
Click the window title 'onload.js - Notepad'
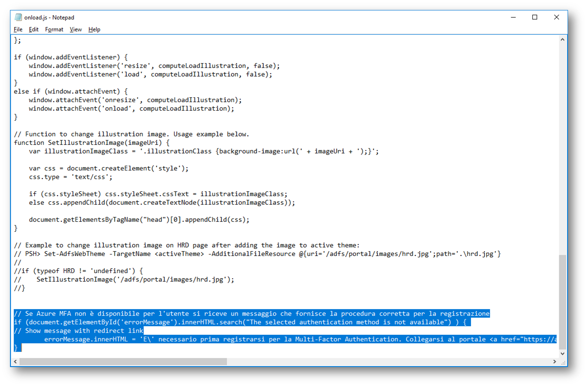(x=49, y=18)
